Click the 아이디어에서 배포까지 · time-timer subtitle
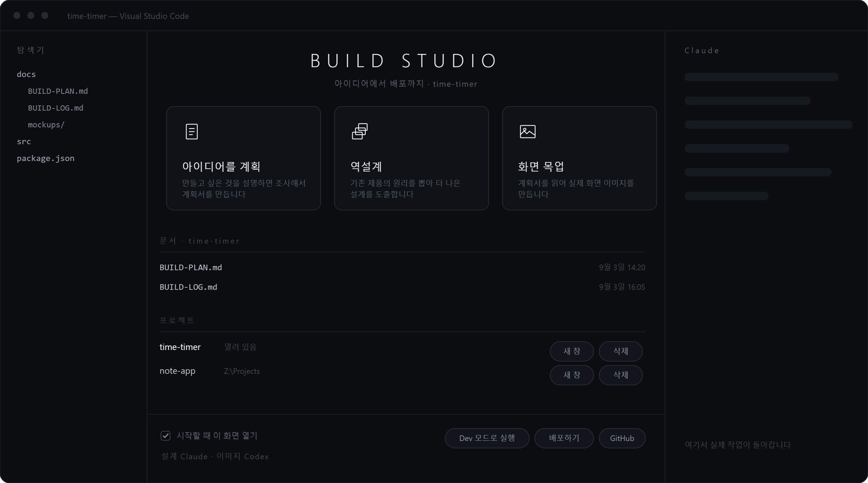868x483 pixels. pos(406,84)
